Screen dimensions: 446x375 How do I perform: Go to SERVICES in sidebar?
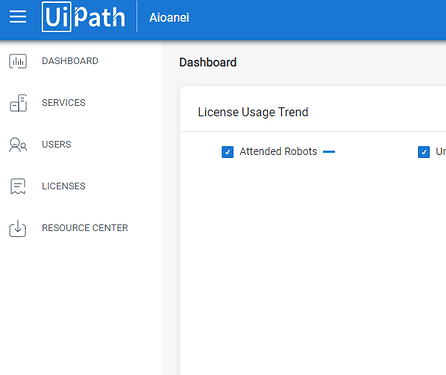(63, 103)
